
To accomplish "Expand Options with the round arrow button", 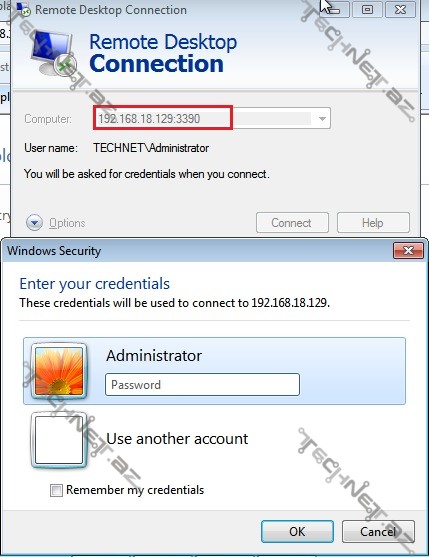I will (x=34, y=223).
